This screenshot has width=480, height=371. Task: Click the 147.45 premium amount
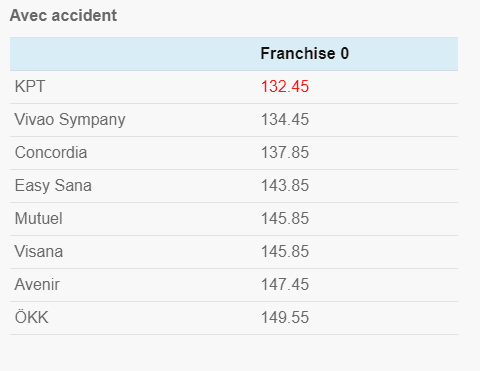coord(285,285)
